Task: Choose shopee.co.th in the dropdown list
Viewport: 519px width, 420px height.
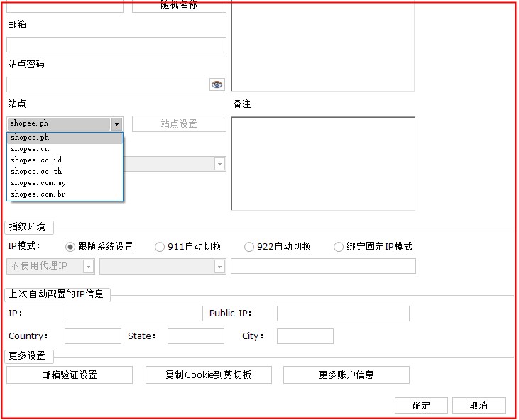Action: pyautogui.click(x=65, y=172)
